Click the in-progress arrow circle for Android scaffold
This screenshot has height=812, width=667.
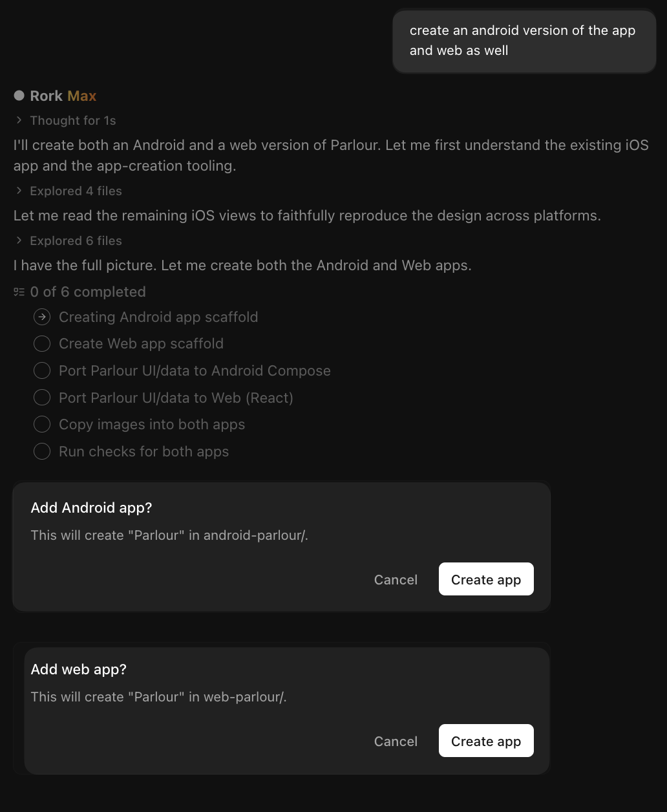(42, 317)
